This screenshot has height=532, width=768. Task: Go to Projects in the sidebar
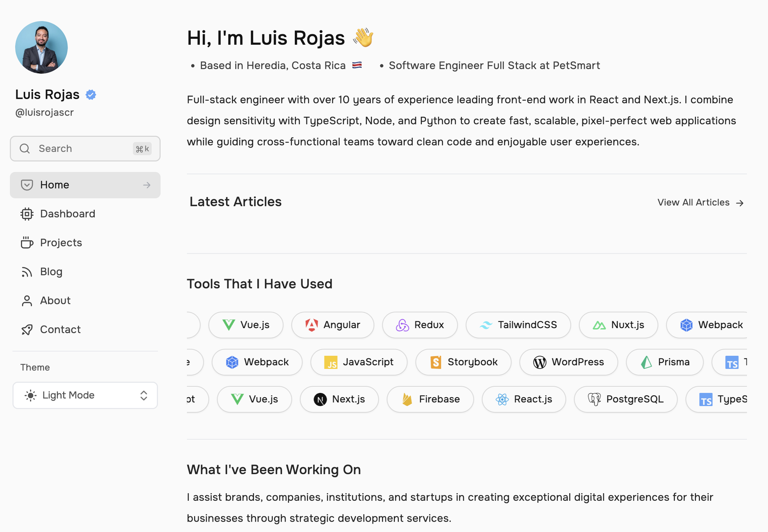[x=85, y=243]
